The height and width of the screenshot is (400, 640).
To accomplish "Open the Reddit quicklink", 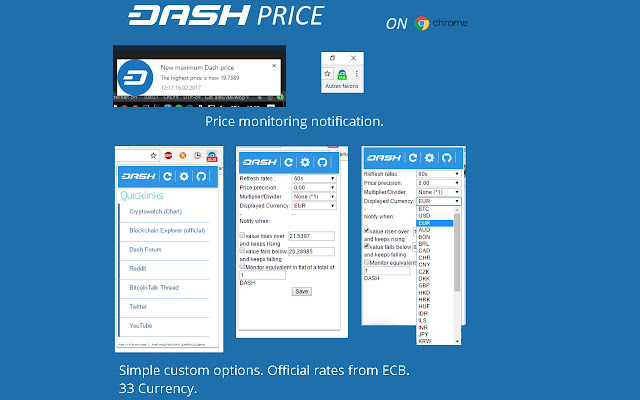I will tap(138, 269).
